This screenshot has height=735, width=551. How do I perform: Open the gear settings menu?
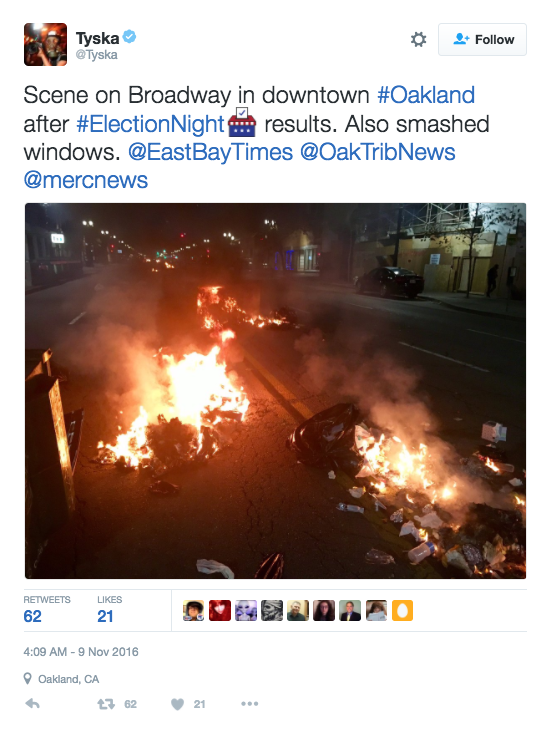pyautogui.click(x=418, y=39)
